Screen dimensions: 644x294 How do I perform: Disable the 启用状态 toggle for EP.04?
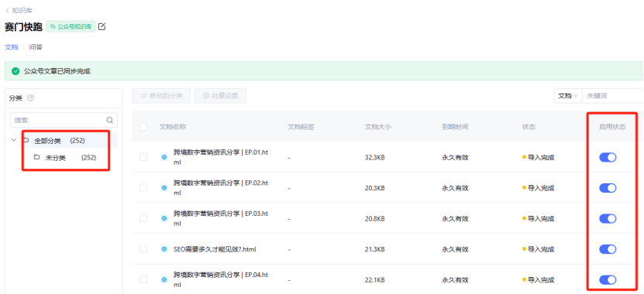pyautogui.click(x=608, y=279)
